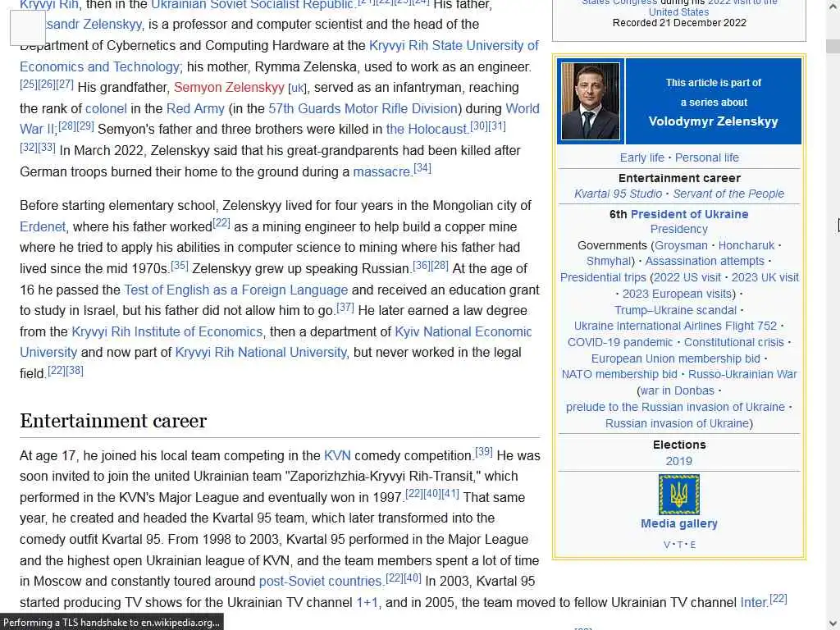Open Kvartal 95 Studio link
Screen dimensions: 840x630
619,194
